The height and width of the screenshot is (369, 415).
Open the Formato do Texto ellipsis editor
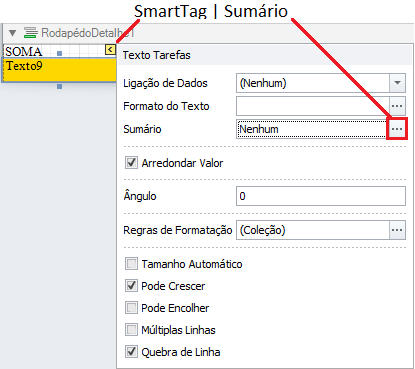[397, 106]
